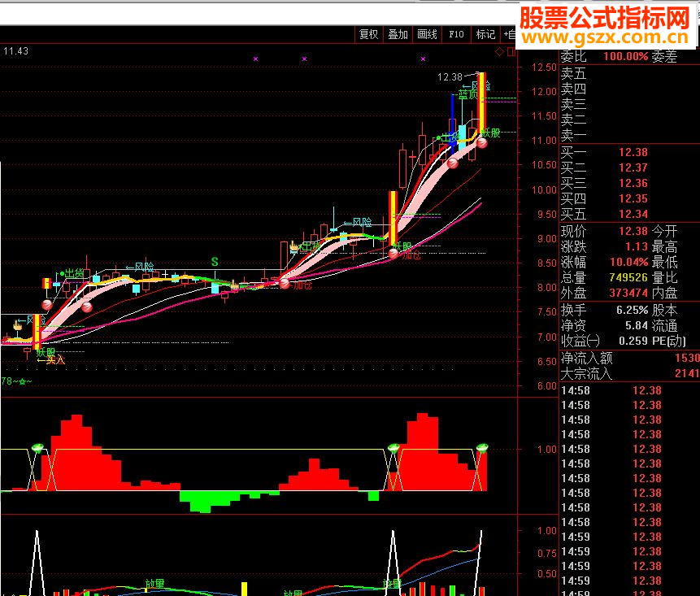The width and height of the screenshot is (700, 596).
Task: Click the blue vertical bar marked 蓝顶
Action: 453,124
